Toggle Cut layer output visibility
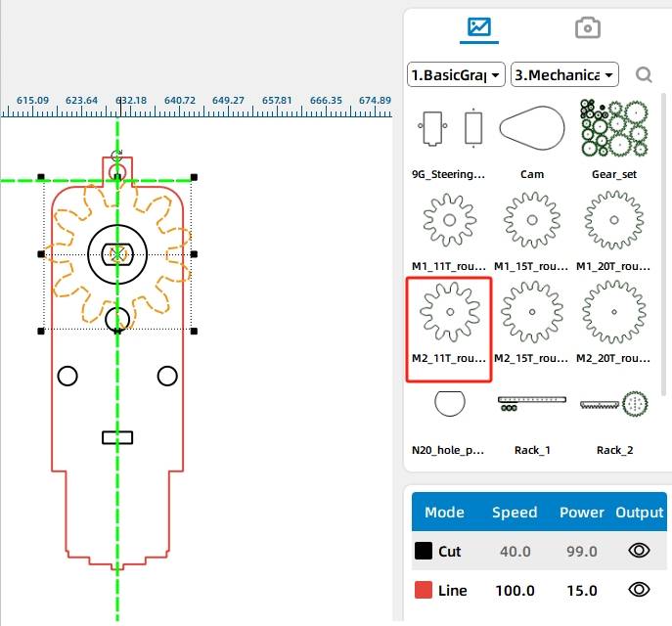This screenshot has height=626, width=672. click(639, 551)
